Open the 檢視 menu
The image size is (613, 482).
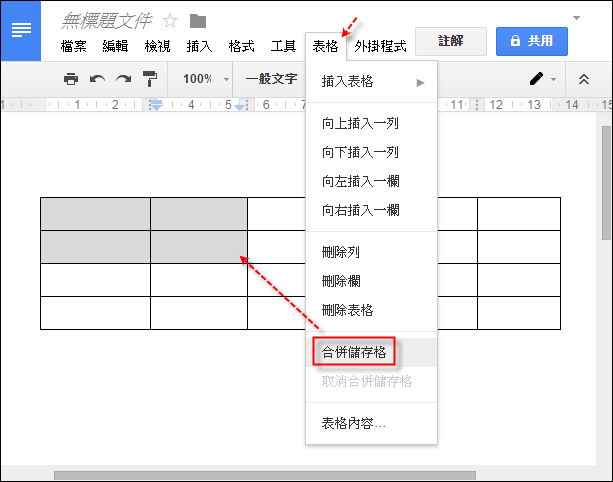point(157,47)
